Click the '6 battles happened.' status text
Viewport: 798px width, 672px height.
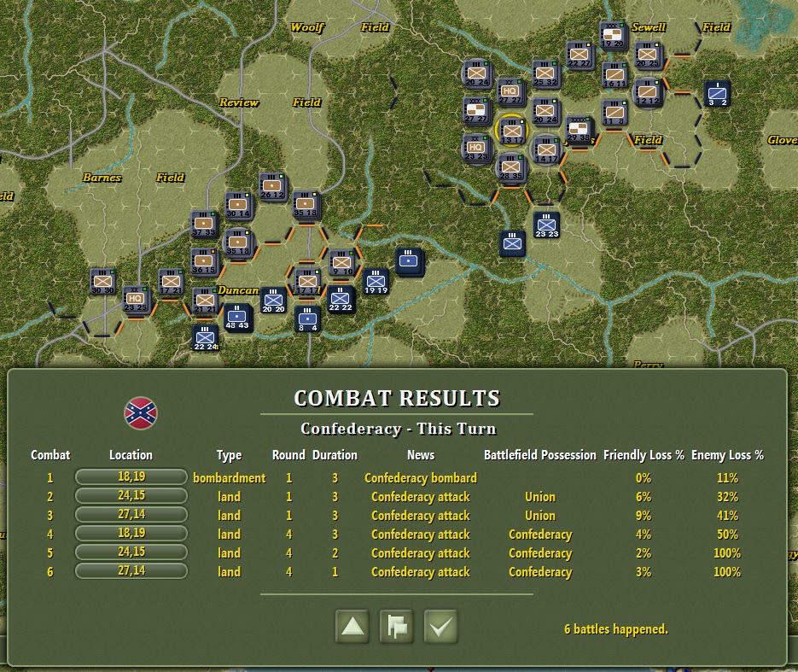click(x=616, y=629)
